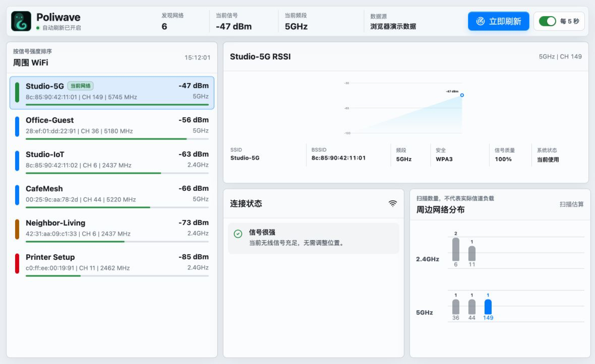Image resolution: width=595 pixels, height=364 pixels.
Task: Click the Studio-5G RSSI chart title
Action: [260, 57]
